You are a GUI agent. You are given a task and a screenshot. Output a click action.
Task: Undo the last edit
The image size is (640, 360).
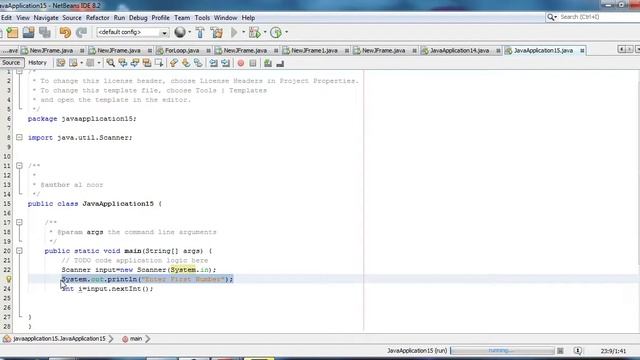pos(65,32)
